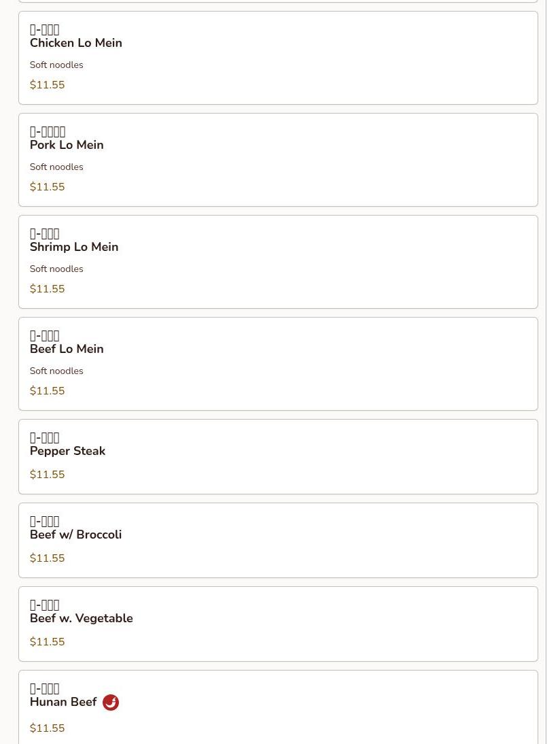Click the Beef w/ Broccoli price

[x=47, y=558]
